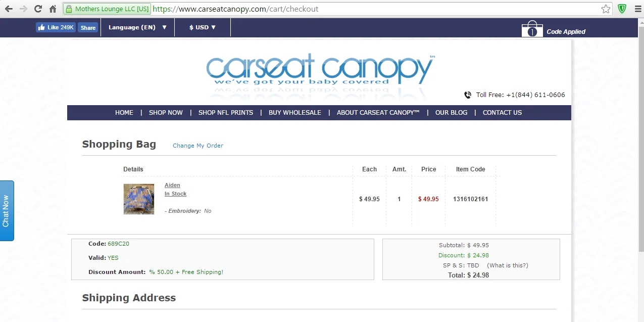Screen dimensions: 644x322
Task: Open the Language (EN) dropdown
Action: [137, 27]
